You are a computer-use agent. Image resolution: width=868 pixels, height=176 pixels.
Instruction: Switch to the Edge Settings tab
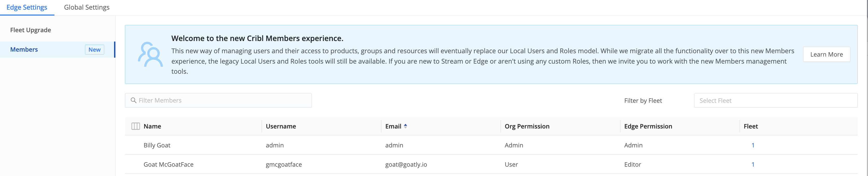pyautogui.click(x=27, y=7)
